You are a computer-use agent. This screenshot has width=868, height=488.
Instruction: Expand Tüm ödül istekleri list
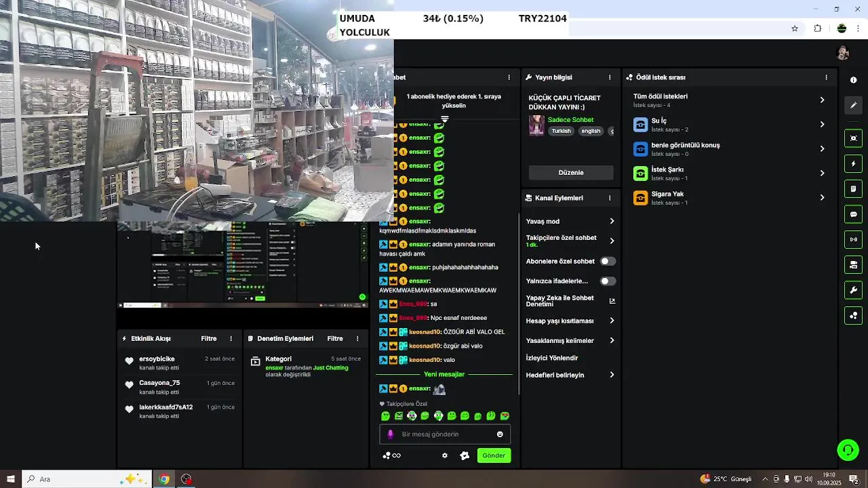730,100
